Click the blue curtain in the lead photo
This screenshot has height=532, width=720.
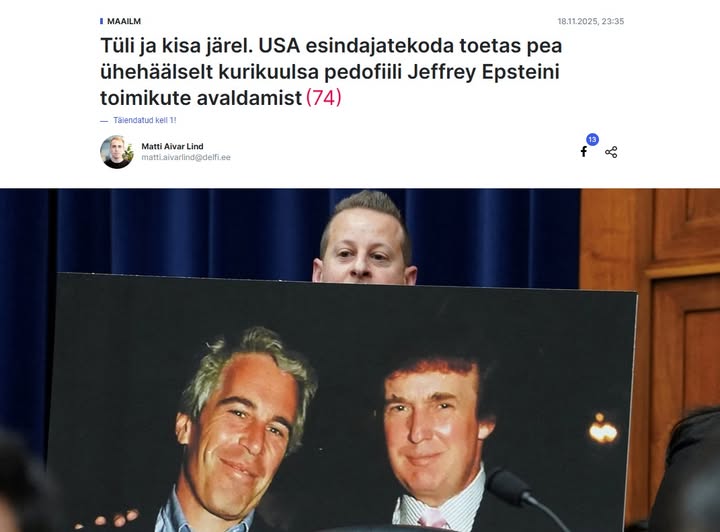tap(184, 232)
